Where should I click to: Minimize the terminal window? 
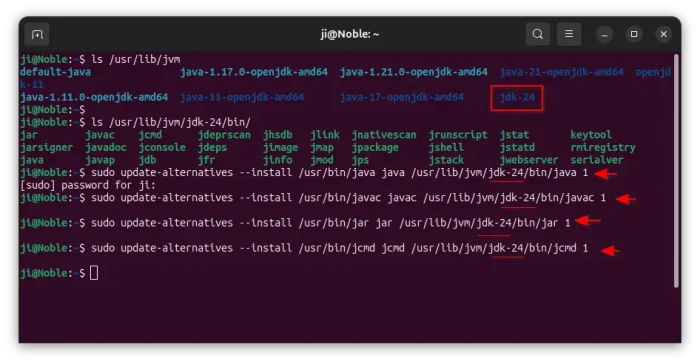(604, 34)
